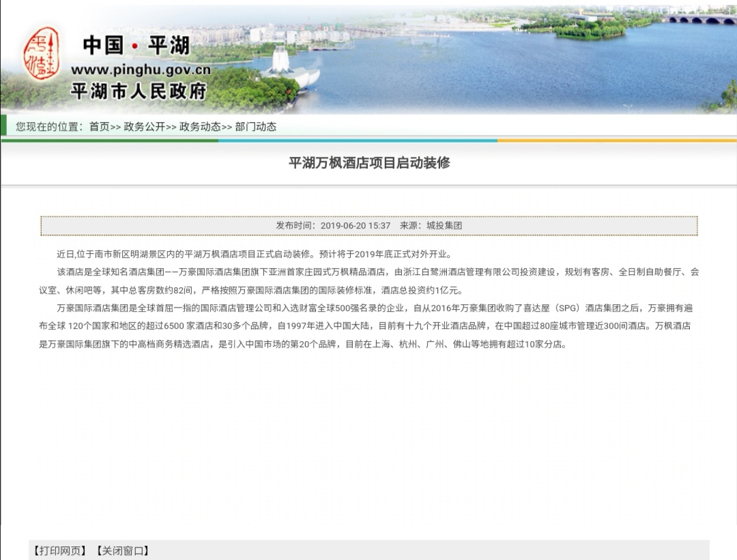
Task: Click the www.pinghu.gov.cn site address text
Action: [x=141, y=70]
